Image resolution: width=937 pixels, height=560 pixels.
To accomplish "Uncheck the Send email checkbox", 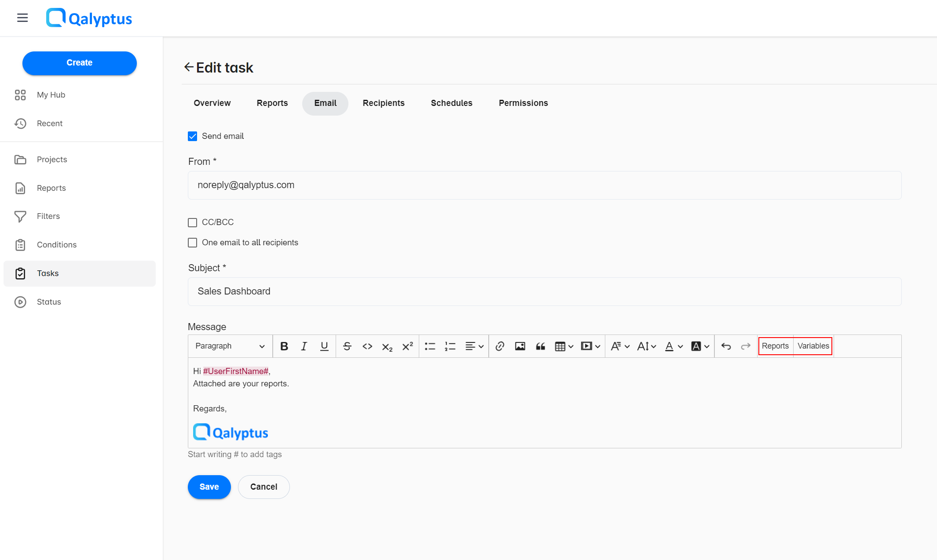I will pos(193,136).
